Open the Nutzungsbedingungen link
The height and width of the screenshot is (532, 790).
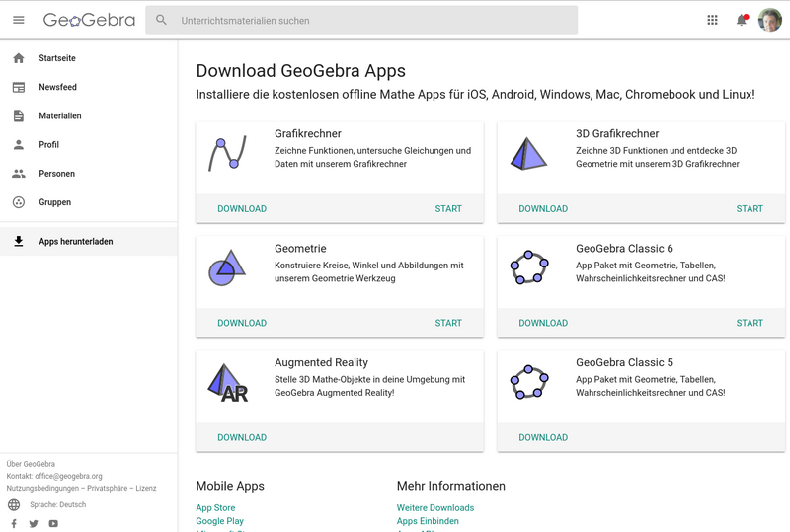click(x=42, y=489)
